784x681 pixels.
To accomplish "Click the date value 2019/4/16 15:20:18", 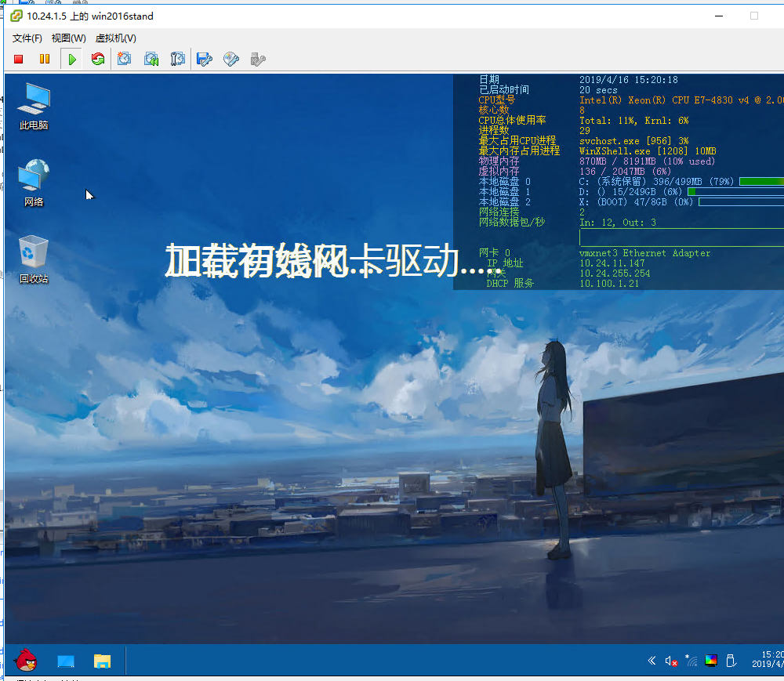I will point(629,80).
